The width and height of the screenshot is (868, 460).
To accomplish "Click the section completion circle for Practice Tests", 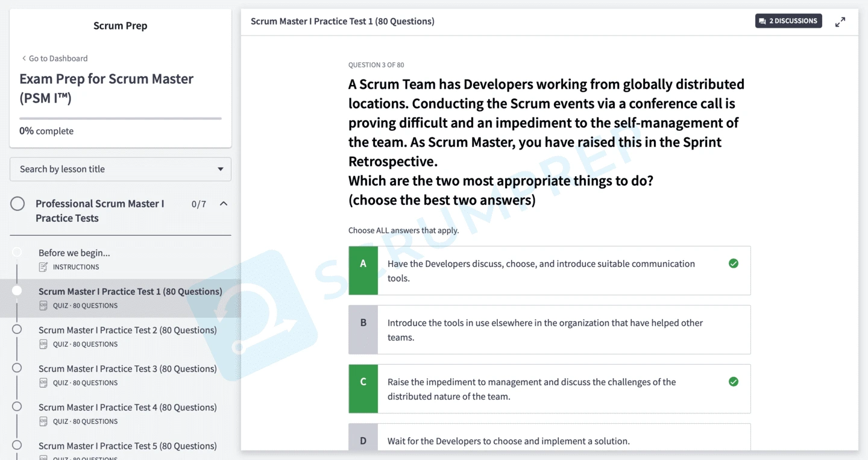I will (17, 204).
